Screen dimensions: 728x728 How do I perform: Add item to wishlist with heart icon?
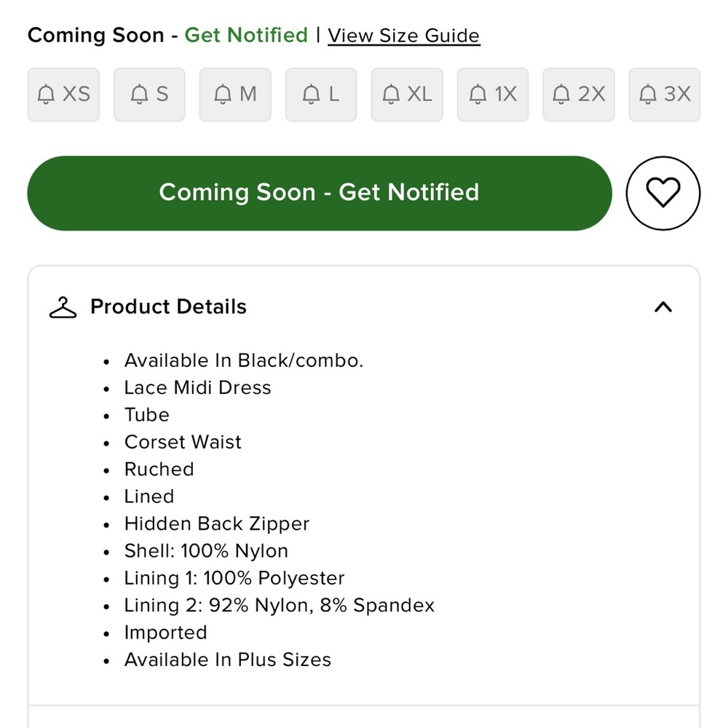point(662,193)
